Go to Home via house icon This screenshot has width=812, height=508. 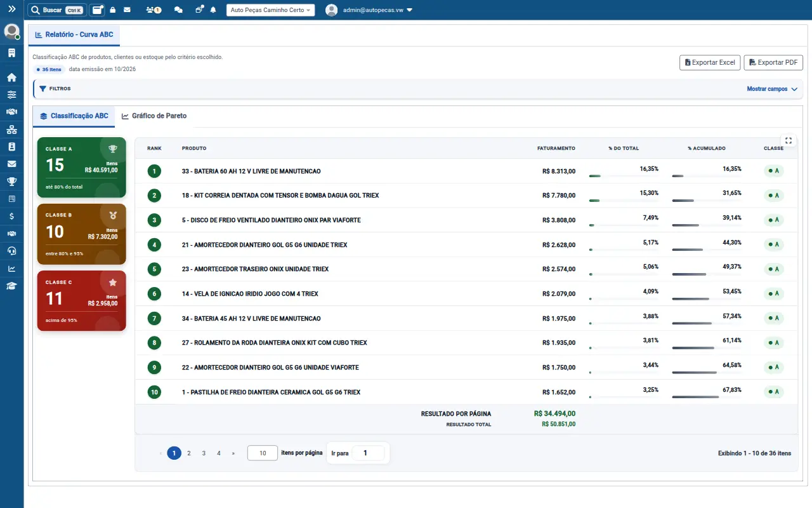(x=11, y=77)
